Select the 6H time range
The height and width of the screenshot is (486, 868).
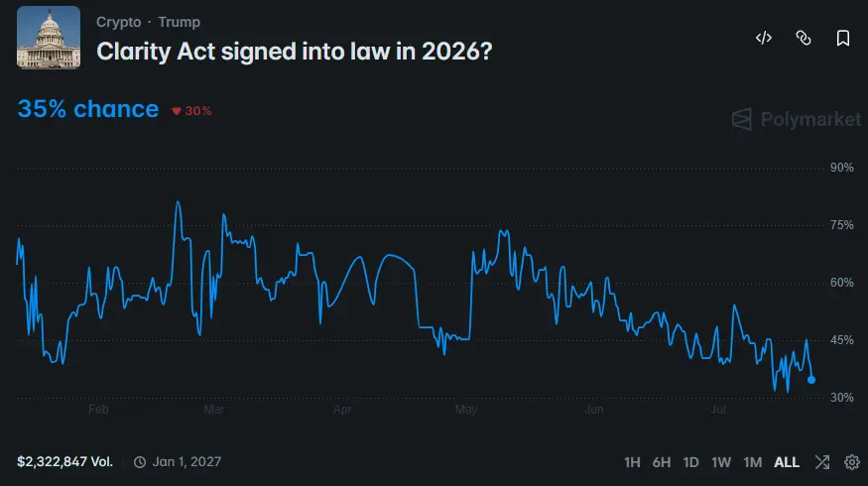(661, 462)
